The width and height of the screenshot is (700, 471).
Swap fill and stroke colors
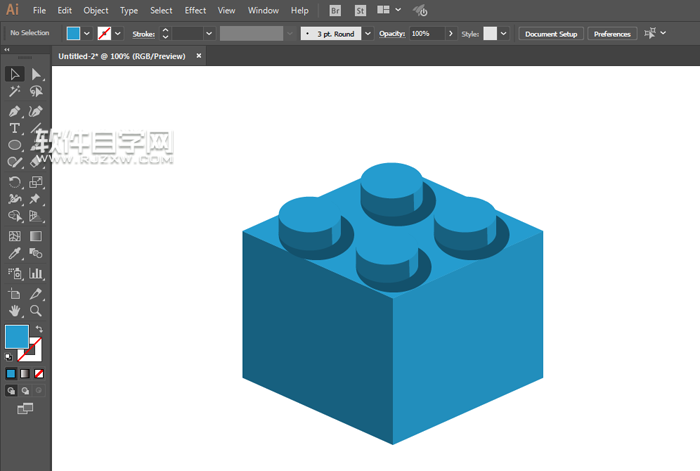(x=40, y=329)
